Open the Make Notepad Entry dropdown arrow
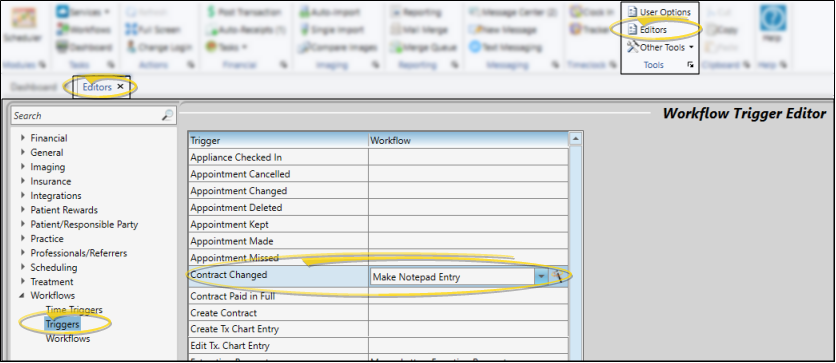Screen dimensions: 836x363 coord(541,277)
